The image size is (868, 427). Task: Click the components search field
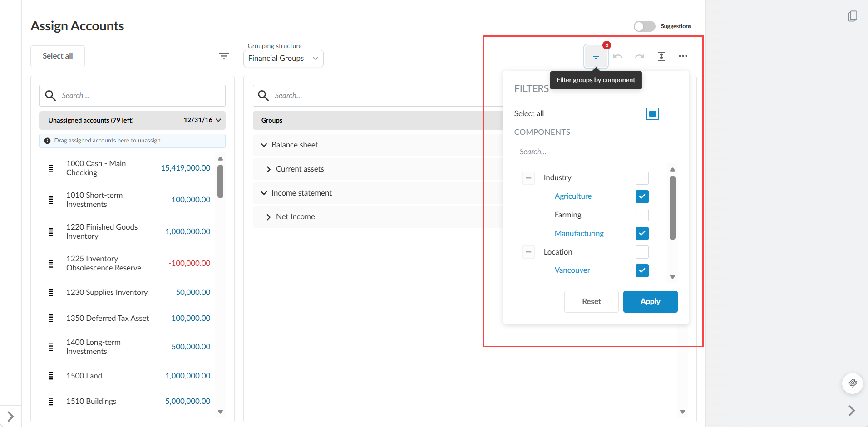[x=596, y=152]
